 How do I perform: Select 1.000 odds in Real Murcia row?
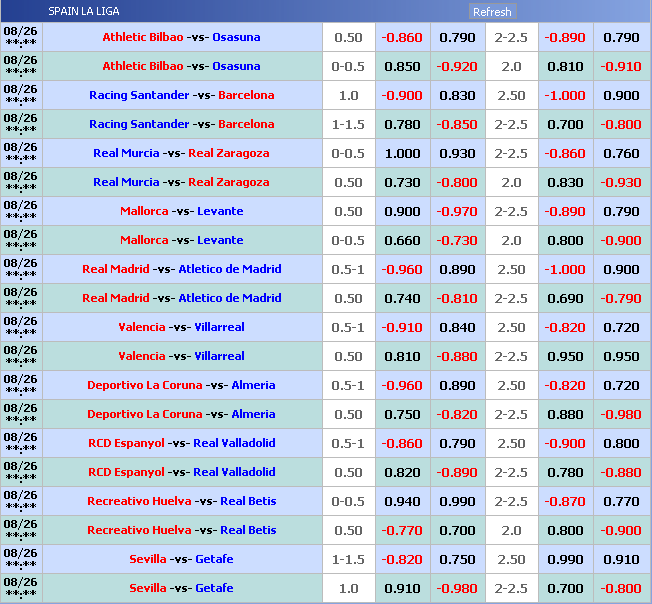402,153
